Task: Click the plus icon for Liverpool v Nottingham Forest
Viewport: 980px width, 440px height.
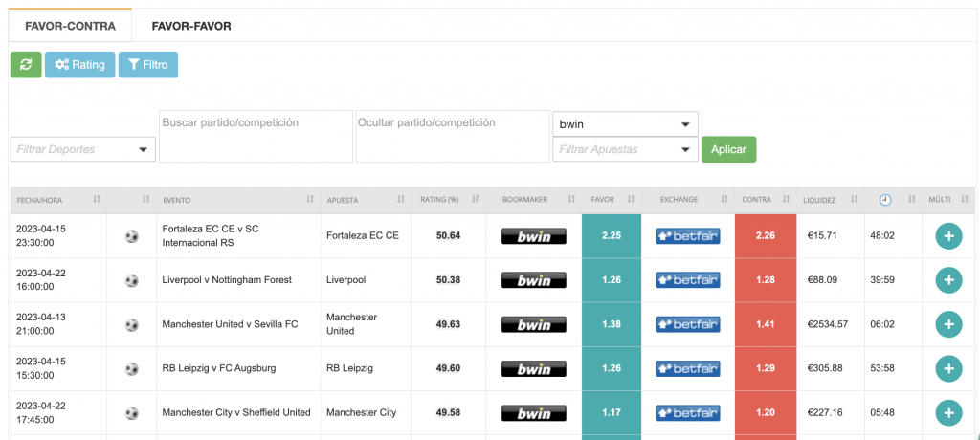Action: (x=947, y=280)
